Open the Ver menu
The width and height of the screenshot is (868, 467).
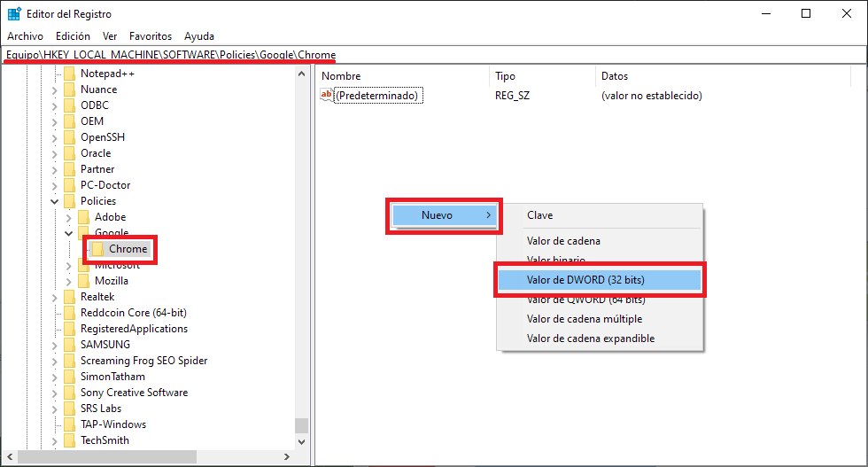[110, 36]
